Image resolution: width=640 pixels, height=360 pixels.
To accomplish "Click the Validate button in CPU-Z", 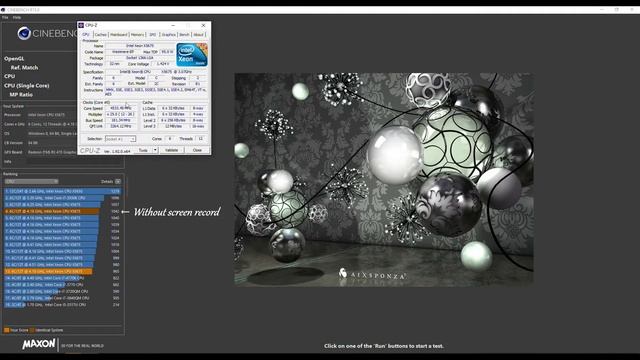I will [171, 150].
